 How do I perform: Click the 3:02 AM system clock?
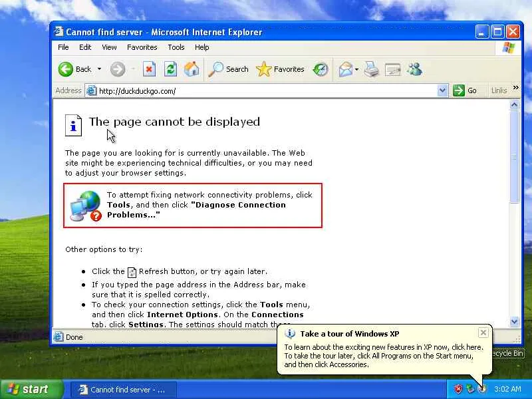[507, 389]
